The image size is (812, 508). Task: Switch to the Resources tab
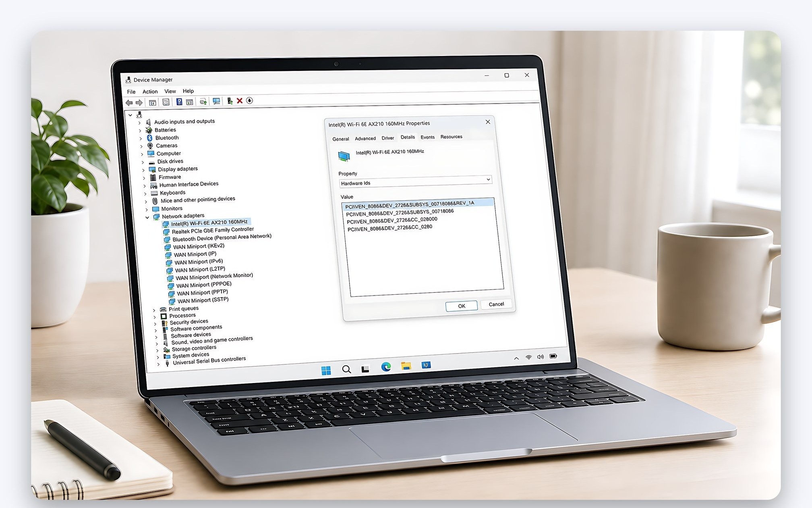coord(452,137)
